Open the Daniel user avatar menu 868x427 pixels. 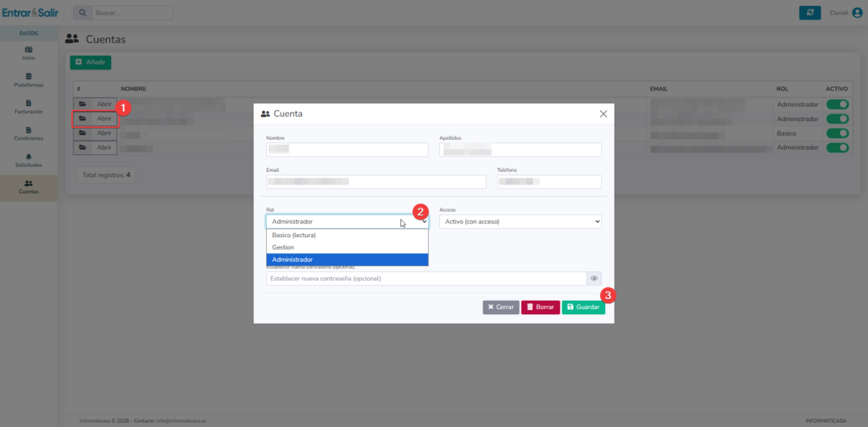coord(858,13)
